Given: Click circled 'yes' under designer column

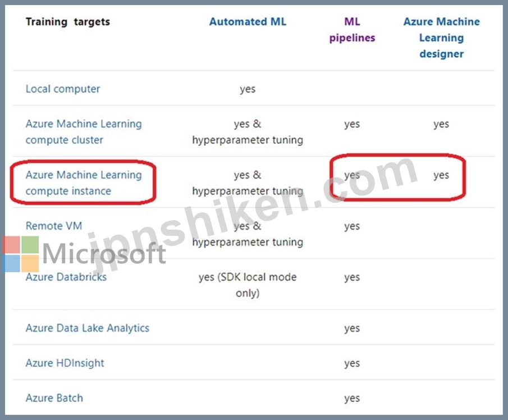Looking at the screenshot, I should click(441, 175).
